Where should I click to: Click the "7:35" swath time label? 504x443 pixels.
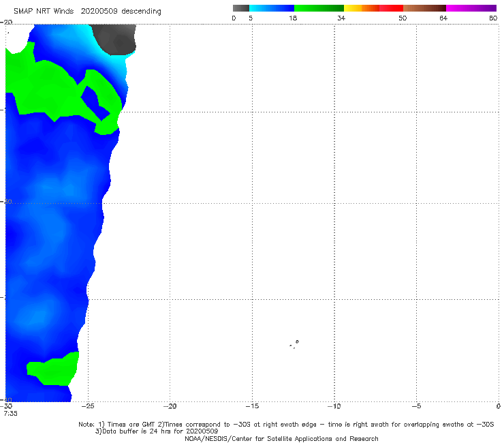[x=10, y=414]
